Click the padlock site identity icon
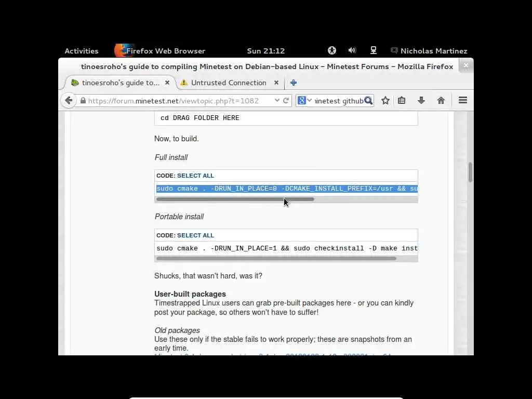 point(83,100)
